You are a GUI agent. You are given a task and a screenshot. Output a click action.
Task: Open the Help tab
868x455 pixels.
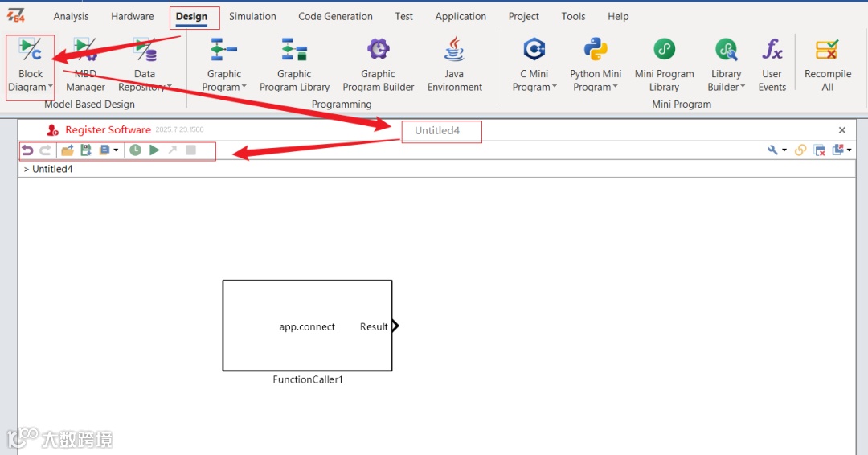pyautogui.click(x=618, y=17)
